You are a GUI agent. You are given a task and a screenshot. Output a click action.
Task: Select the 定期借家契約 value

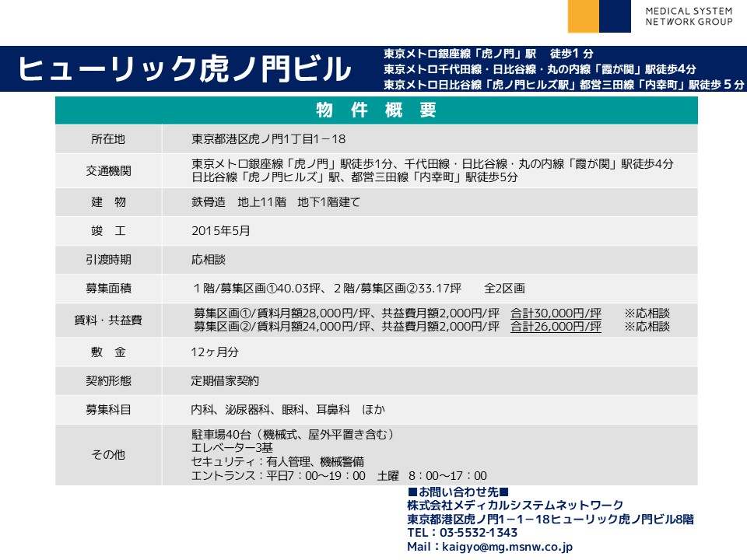click(225, 381)
